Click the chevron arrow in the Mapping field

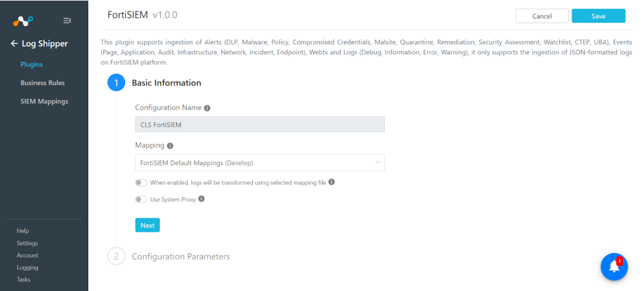pyautogui.click(x=378, y=163)
